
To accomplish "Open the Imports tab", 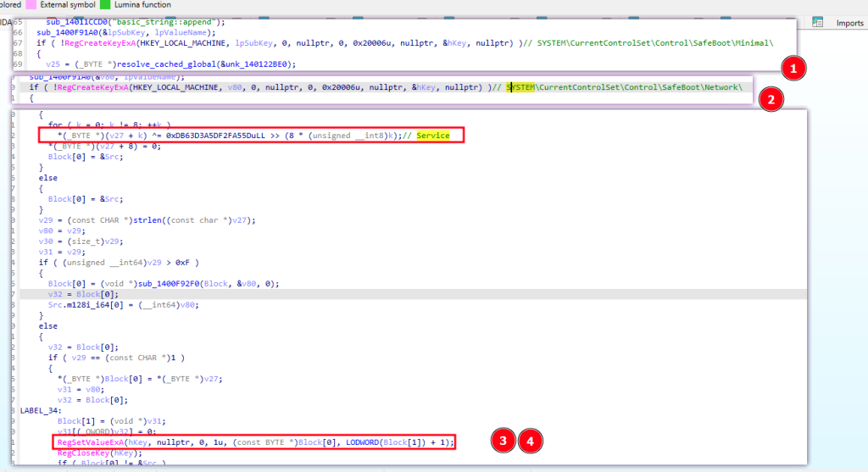I will 849,23.
